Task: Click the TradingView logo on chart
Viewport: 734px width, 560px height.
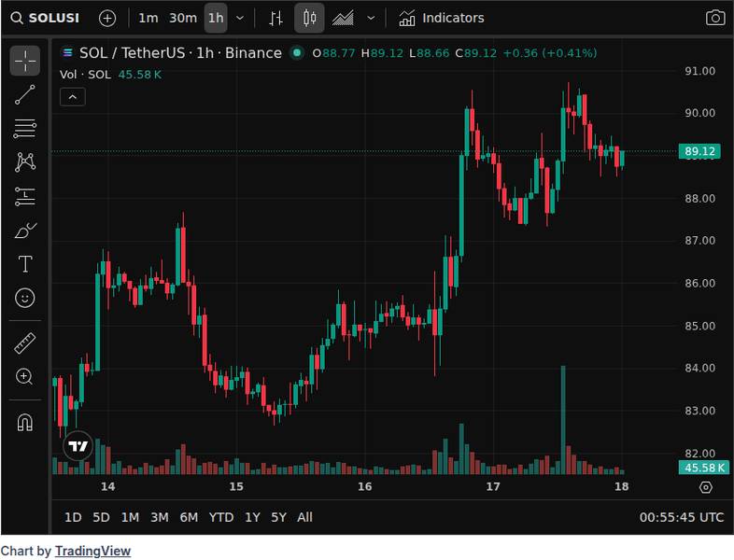Action: [78, 446]
